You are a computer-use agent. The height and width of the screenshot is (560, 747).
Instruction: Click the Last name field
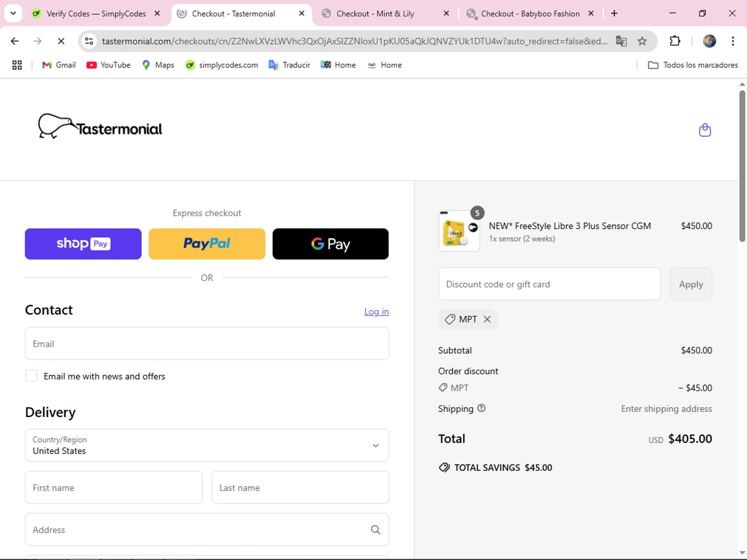(x=300, y=487)
